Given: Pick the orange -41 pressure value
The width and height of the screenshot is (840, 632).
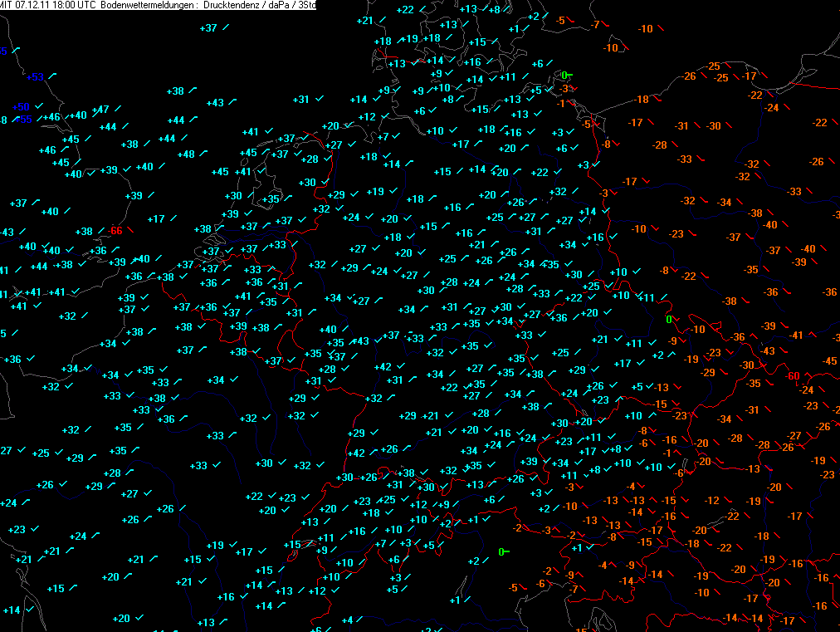Looking at the screenshot, I should 797,335.
